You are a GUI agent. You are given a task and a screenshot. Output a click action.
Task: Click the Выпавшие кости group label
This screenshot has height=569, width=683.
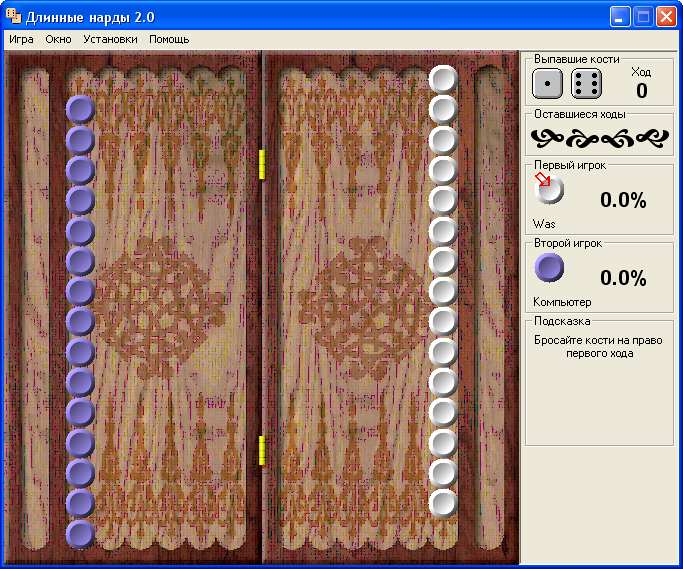577,59
